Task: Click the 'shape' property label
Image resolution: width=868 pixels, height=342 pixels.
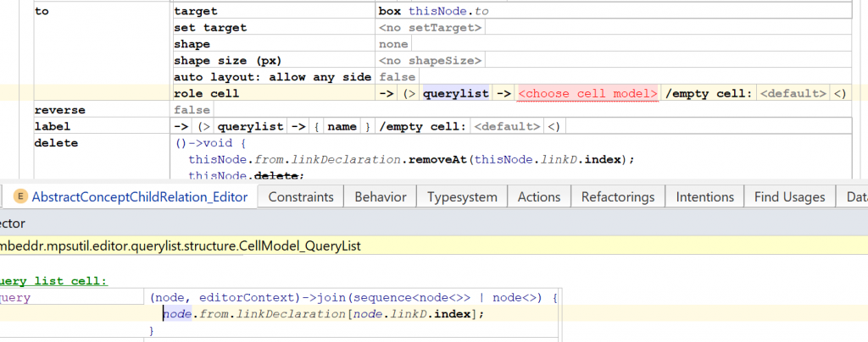Action: tap(192, 44)
